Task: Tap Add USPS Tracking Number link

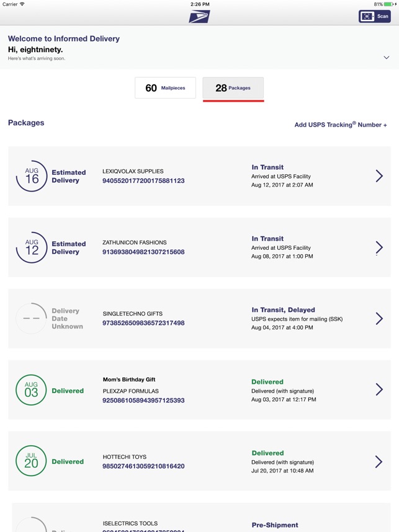Action: [x=340, y=125]
